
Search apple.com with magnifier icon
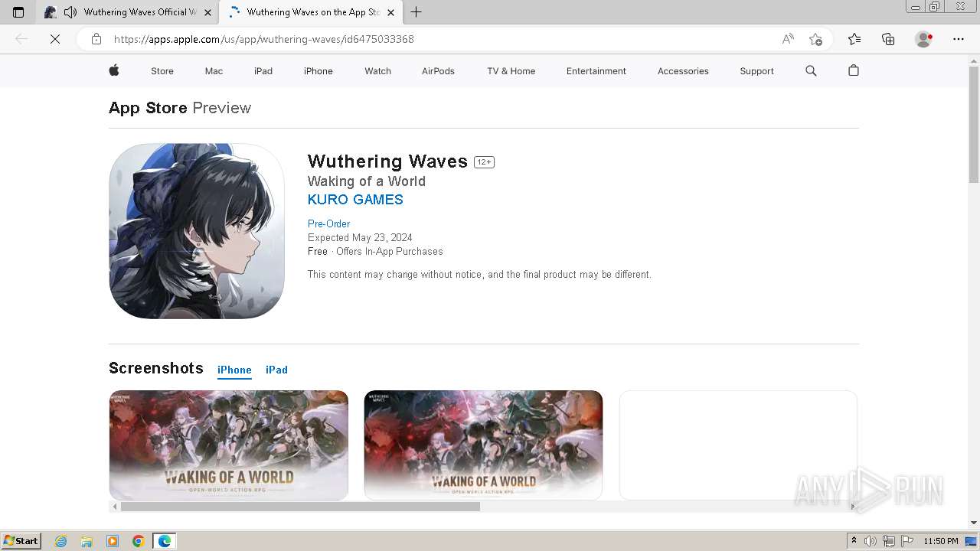pos(811,70)
